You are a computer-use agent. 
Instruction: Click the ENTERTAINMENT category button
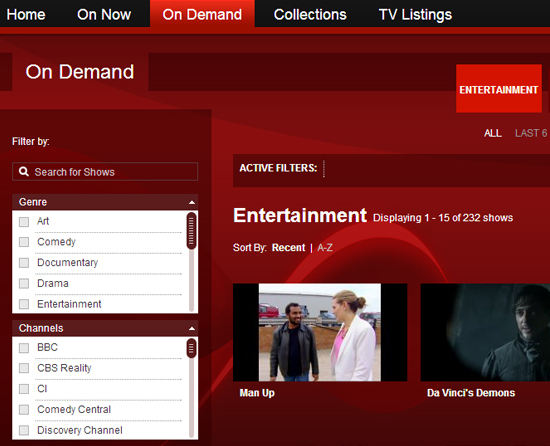coord(499,89)
